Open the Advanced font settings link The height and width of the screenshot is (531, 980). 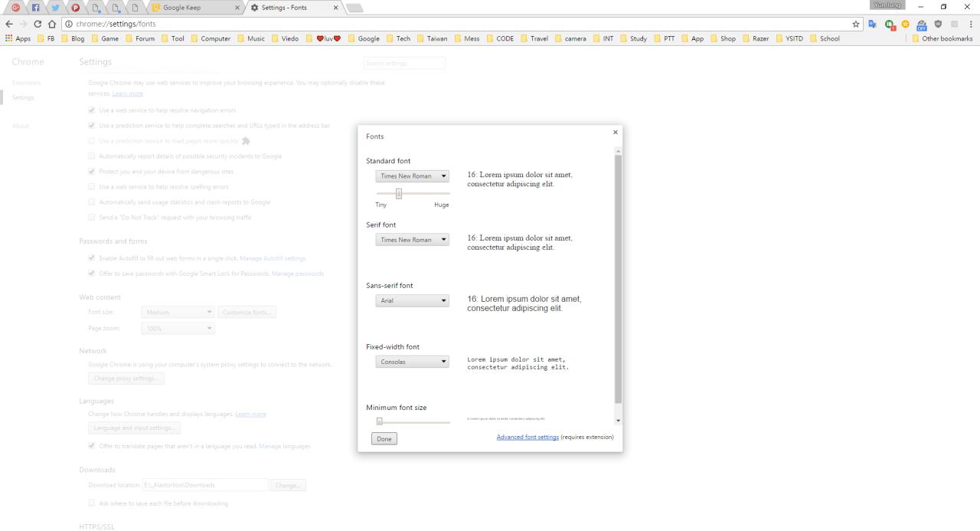point(528,437)
